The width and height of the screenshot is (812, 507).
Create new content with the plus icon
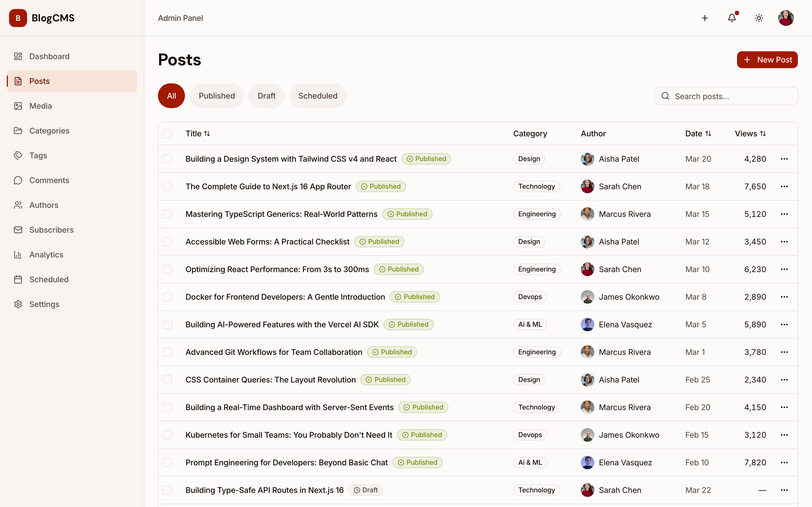[705, 18]
